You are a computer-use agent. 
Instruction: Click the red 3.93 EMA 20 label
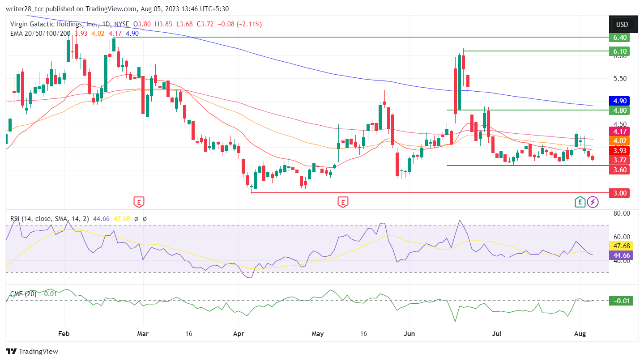[x=619, y=150]
